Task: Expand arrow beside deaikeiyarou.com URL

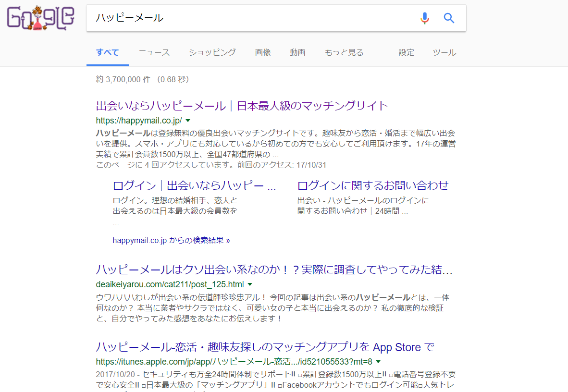Action: click(250, 284)
